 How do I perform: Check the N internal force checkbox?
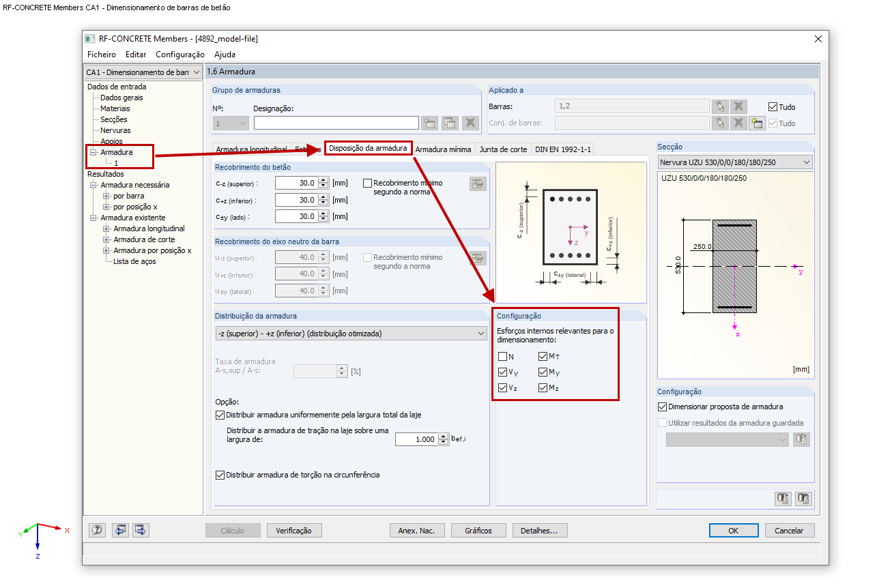(503, 357)
